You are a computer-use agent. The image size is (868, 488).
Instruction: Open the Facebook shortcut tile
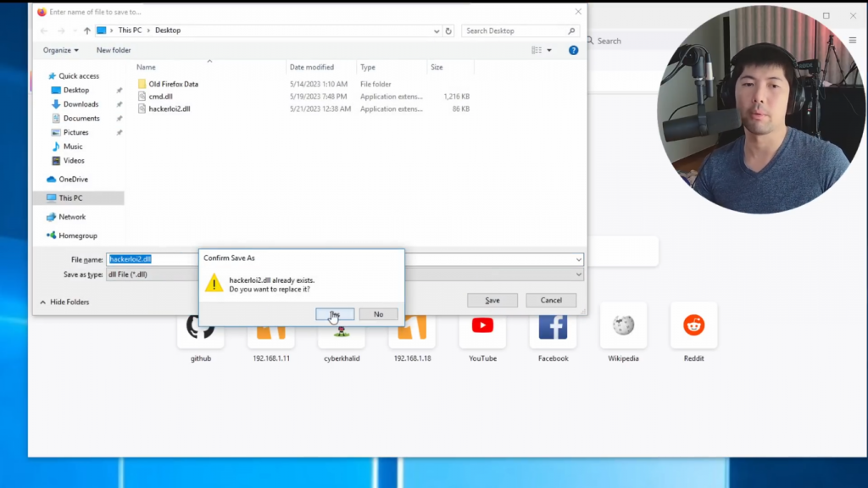[x=553, y=326]
